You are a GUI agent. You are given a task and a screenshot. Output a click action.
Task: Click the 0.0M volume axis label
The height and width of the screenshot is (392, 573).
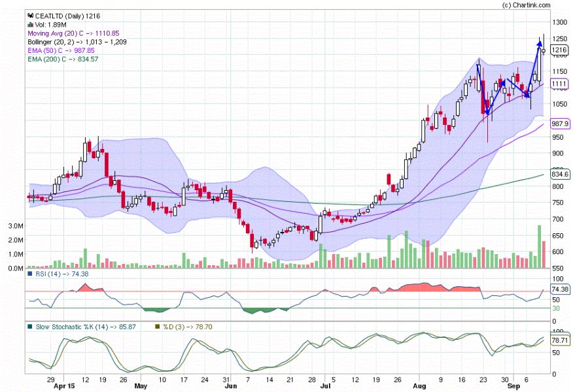[16, 269]
